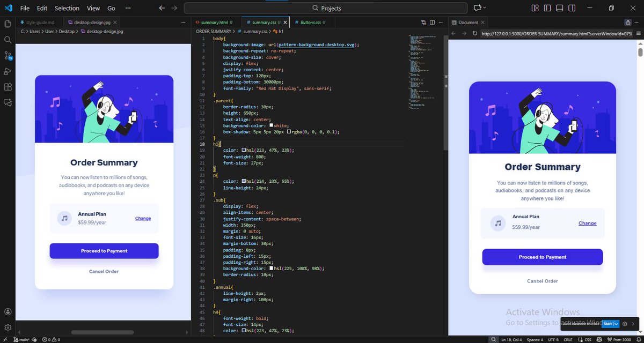
Task: Click the rgba color swatch on line 16
Action: tap(289, 131)
